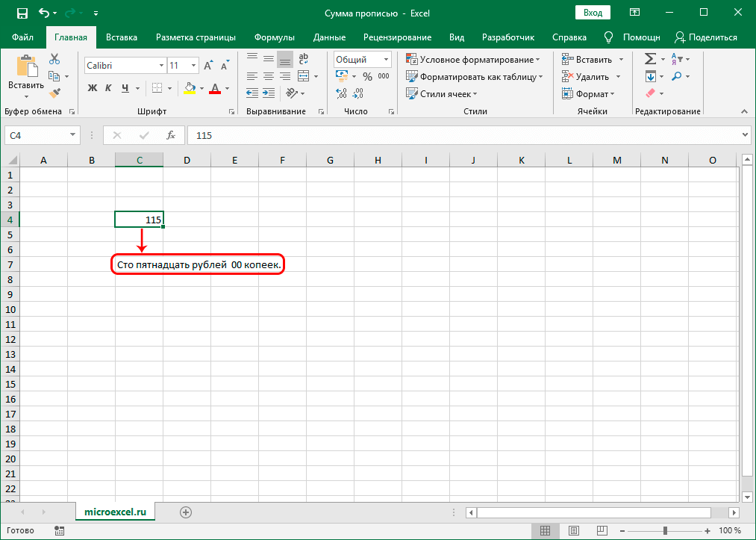Expand Стили ячеек gallery
The width and height of the screenshot is (756, 540).
[x=442, y=94]
